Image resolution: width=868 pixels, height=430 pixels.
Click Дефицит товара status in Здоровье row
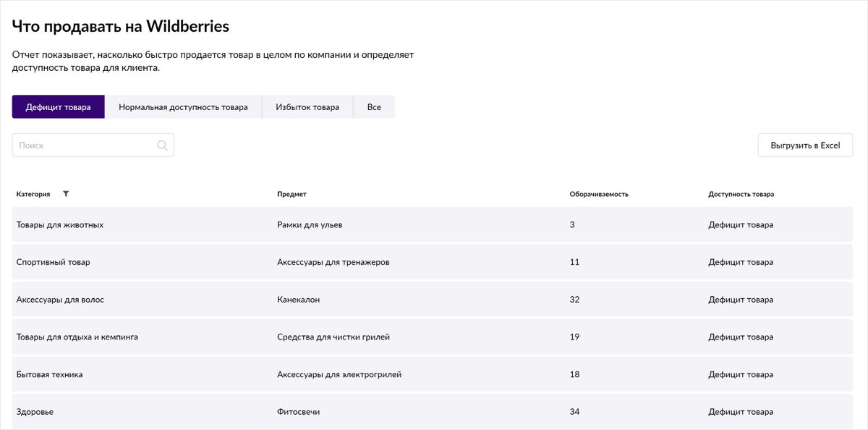(x=741, y=412)
